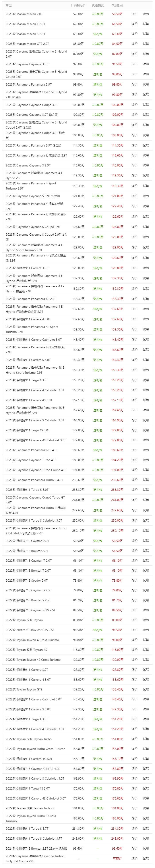Click 询价 for 2023款 911 Carrera S Cabriolet 3.0T
Image resolution: width=155 pixels, height=868 pixels.
click(x=134, y=420)
